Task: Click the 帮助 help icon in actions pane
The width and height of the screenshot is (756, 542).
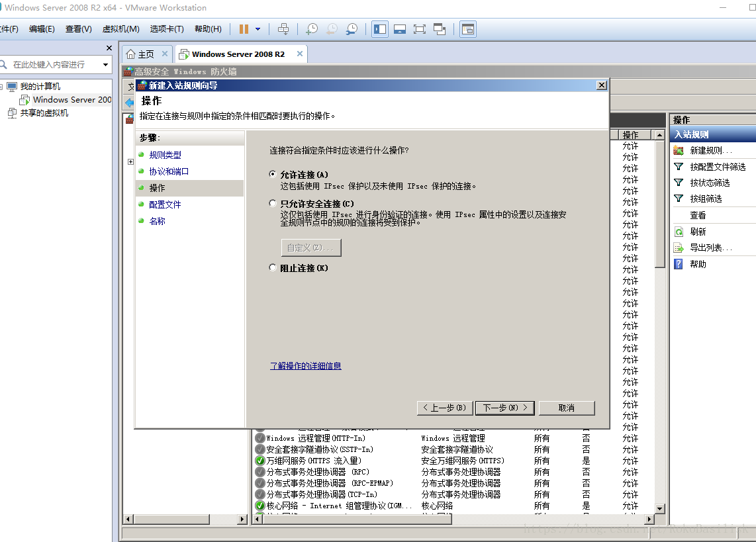Action: pyautogui.click(x=679, y=264)
